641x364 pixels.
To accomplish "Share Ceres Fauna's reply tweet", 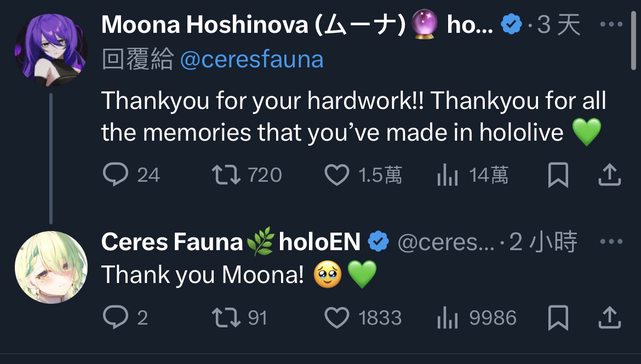I will point(610,318).
